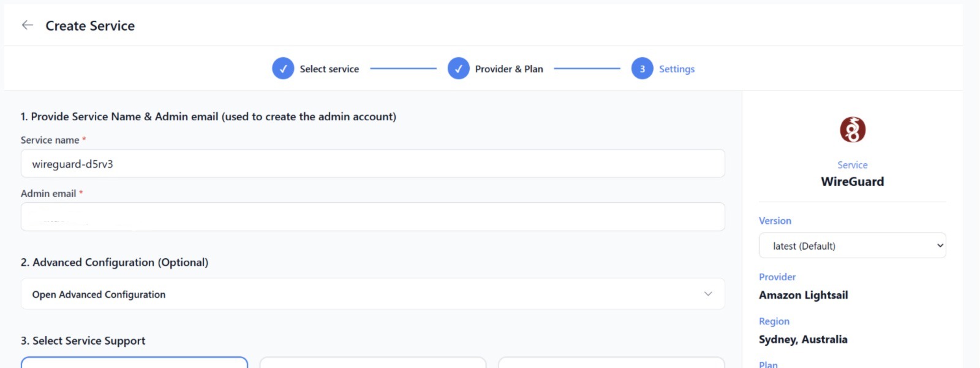The width and height of the screenshot is (980, 368).
Task: Click the step 3 Settings circle
Action: pos(642,69)
